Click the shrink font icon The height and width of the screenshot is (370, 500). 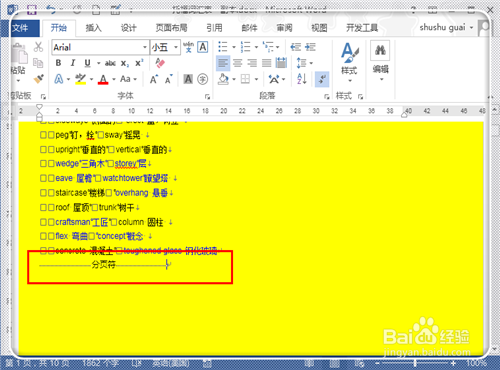(x=168, y=79)
